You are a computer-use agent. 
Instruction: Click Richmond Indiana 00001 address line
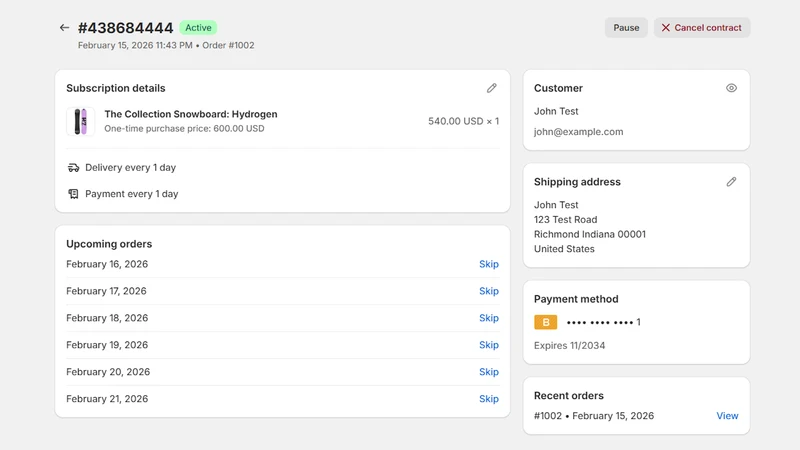click(x=590, y=234)
